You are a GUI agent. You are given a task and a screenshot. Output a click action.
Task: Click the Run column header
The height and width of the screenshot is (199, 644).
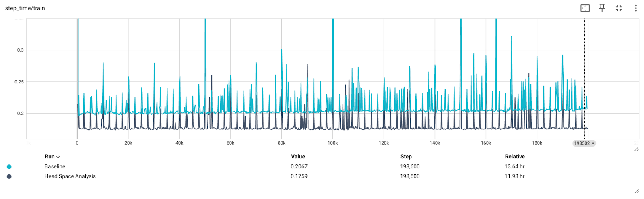click(x=50, y=157)
